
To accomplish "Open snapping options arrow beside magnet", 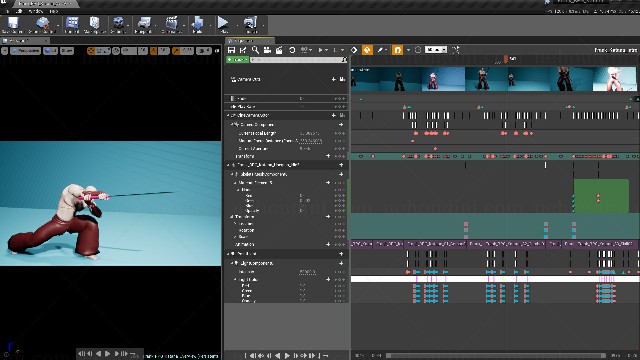I will (408, 50).
